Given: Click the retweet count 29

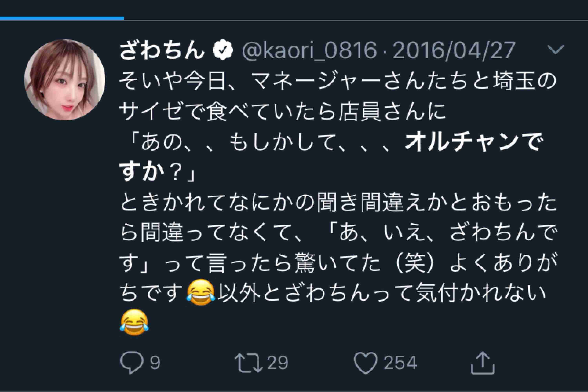Looking at the screenshot, I should click(278, 363).
